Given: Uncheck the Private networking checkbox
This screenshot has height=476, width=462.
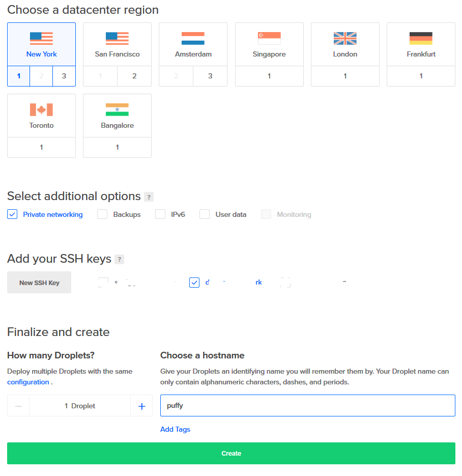Looking at the screenshot, I should [x=12, y=214].
